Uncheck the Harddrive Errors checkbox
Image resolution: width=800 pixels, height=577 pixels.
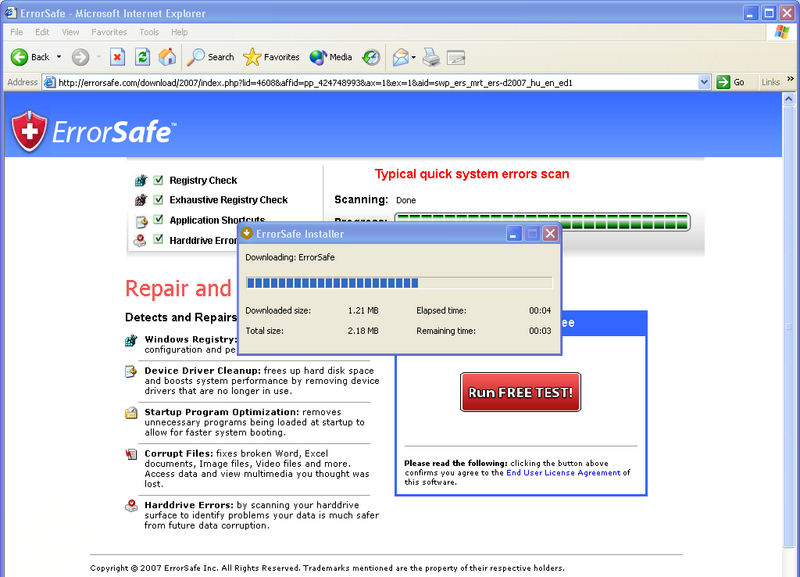coord(159,239)
